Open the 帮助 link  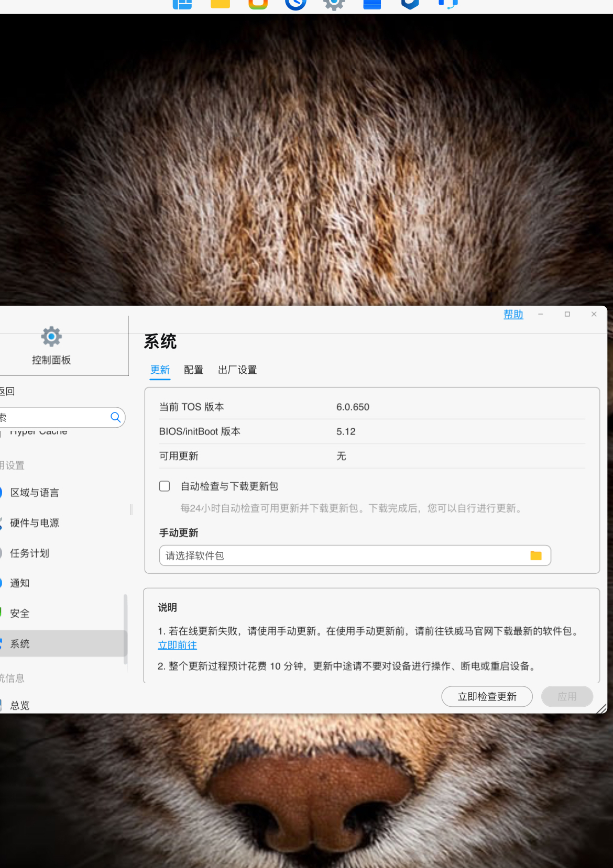(513, 315)
